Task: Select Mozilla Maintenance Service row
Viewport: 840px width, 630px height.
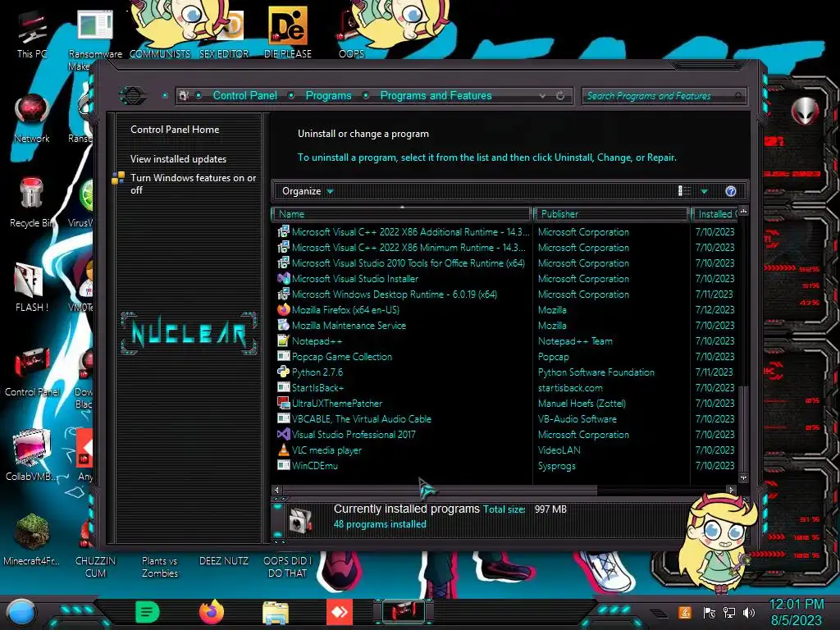Action: (505, 325)
